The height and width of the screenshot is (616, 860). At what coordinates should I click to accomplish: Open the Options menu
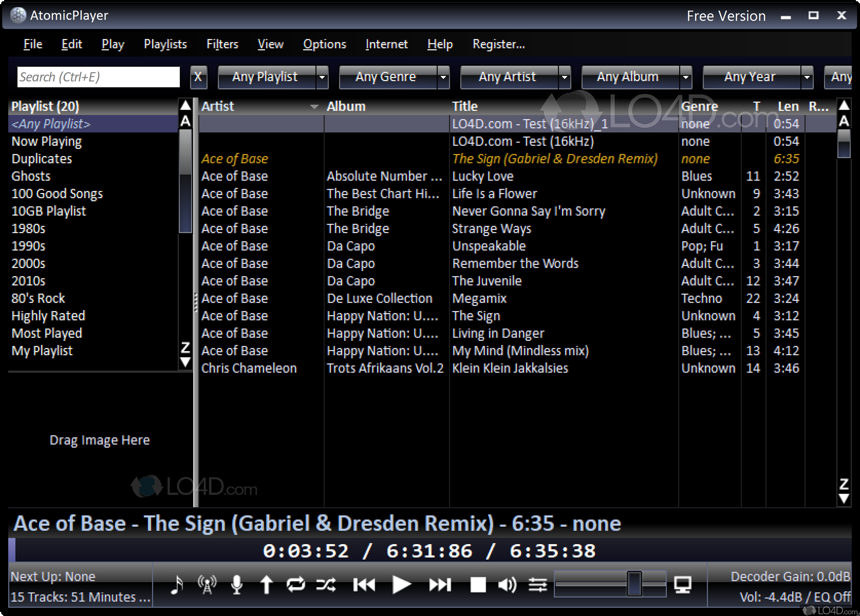325,44
